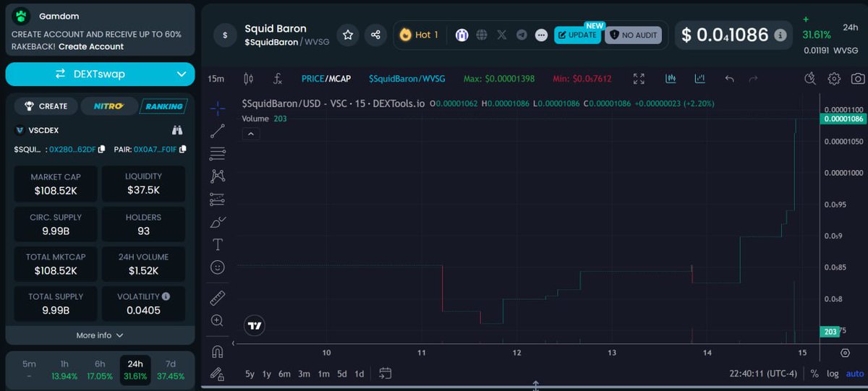868x391 pixels.
Task: Undo last chart action
Action: [x=730, y=78]
